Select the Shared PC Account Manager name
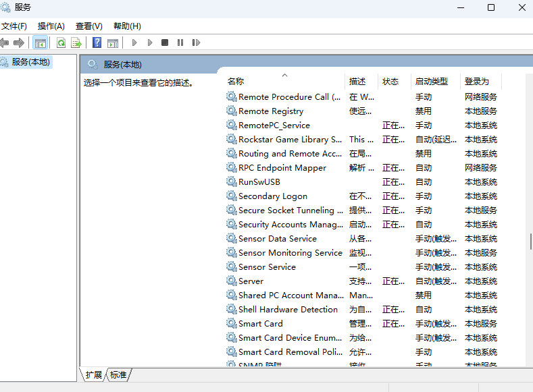 coord(291,296)
